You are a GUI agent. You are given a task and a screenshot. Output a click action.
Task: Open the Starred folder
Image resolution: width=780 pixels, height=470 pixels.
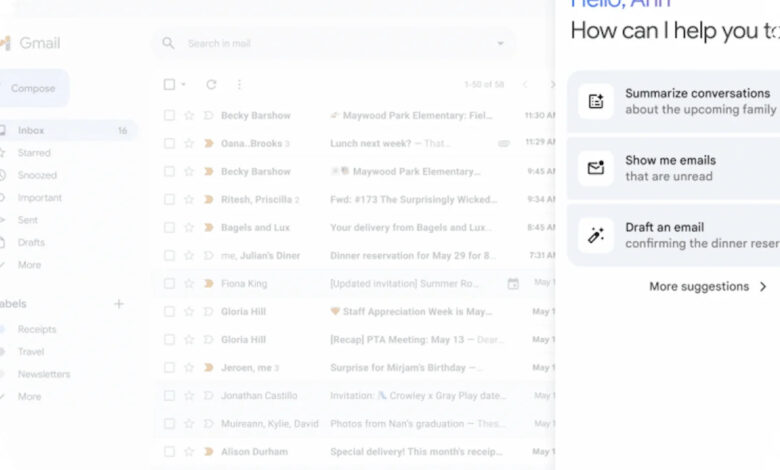tap(34, 153)
